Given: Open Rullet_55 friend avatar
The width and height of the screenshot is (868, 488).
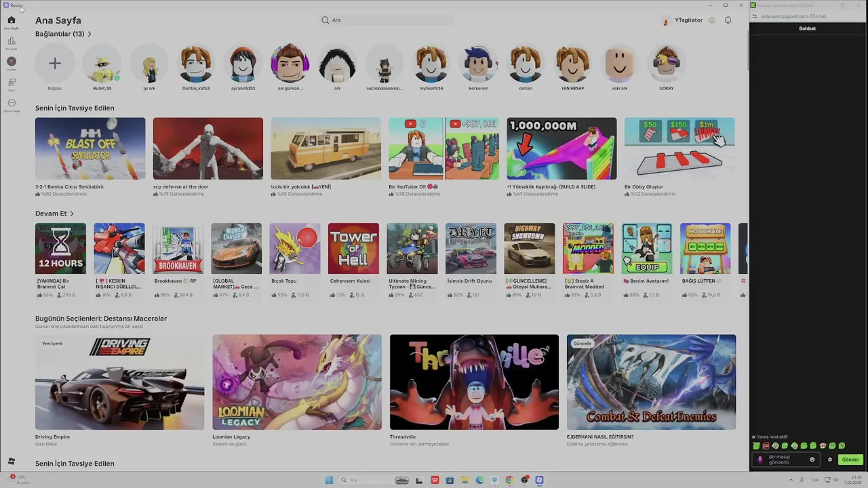Looking at the screenshot, I should 102,64.
